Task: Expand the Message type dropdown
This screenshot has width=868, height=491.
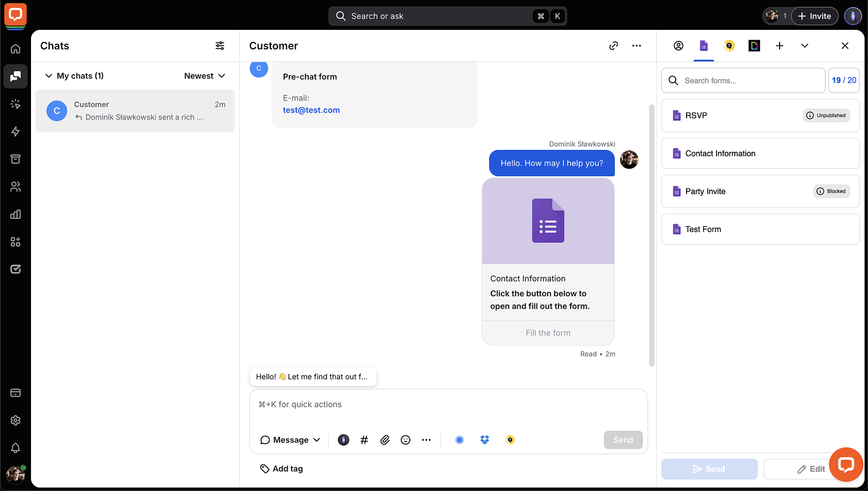Action: point(290,440)
